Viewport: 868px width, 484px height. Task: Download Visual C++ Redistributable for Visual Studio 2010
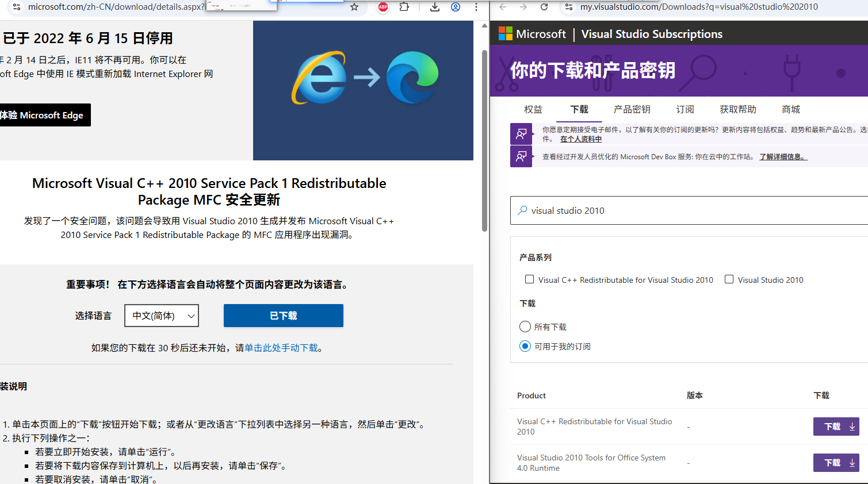coord(836,427)
